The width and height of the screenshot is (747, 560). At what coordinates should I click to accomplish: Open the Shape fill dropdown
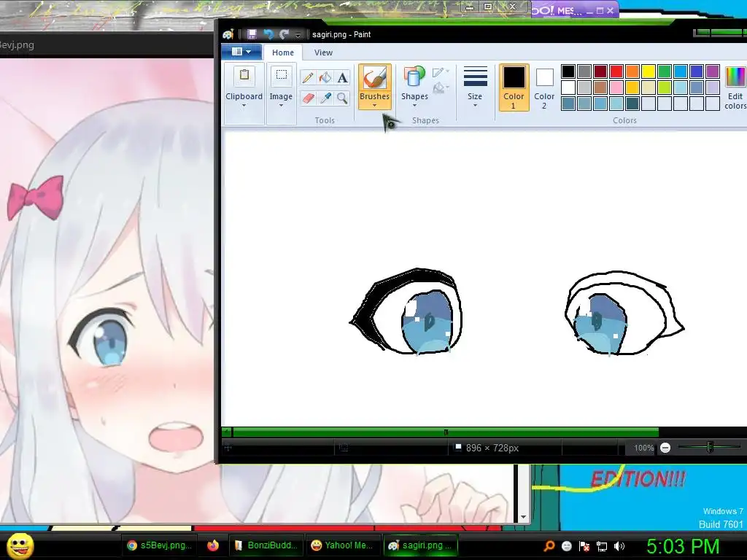point(440,87)
